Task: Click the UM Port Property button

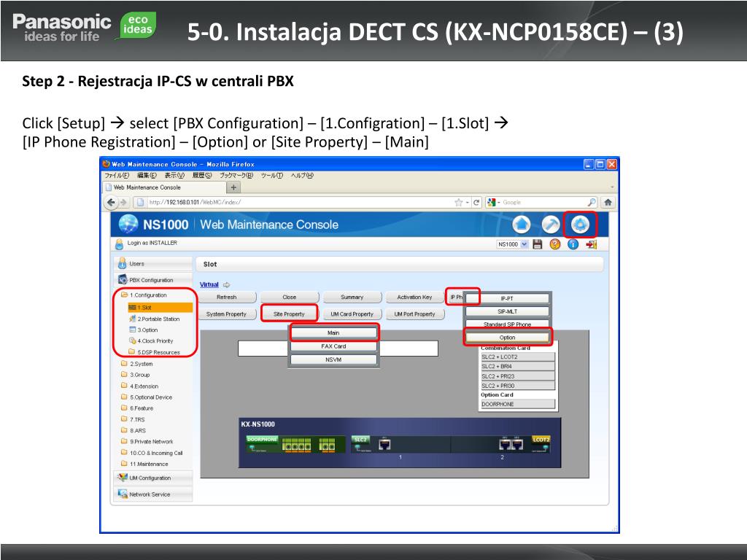Action: pyautogui.click(x=414, y=314)
